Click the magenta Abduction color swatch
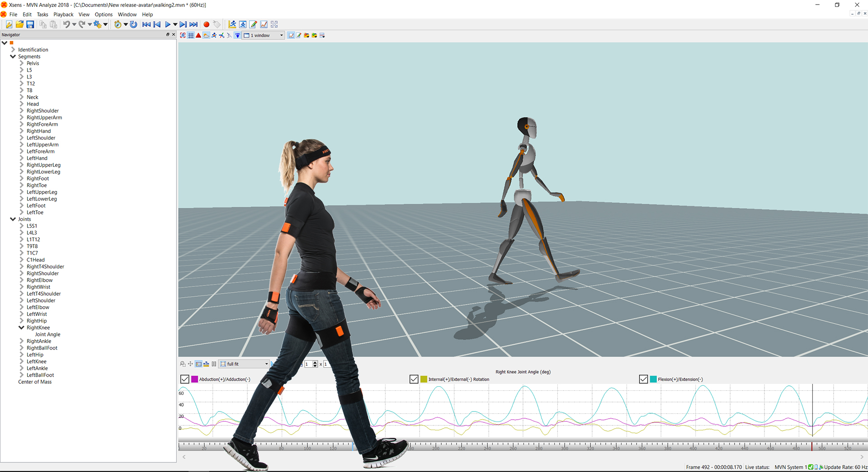This screenshot has height=472, width=868. click(x=194, y=379)
